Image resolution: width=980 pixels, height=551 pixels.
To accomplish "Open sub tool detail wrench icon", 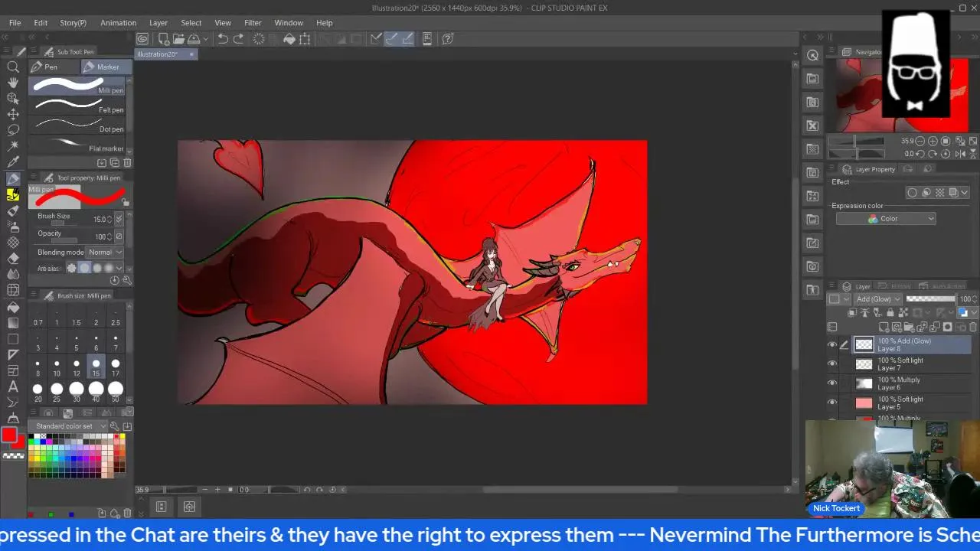I will 127,280.
